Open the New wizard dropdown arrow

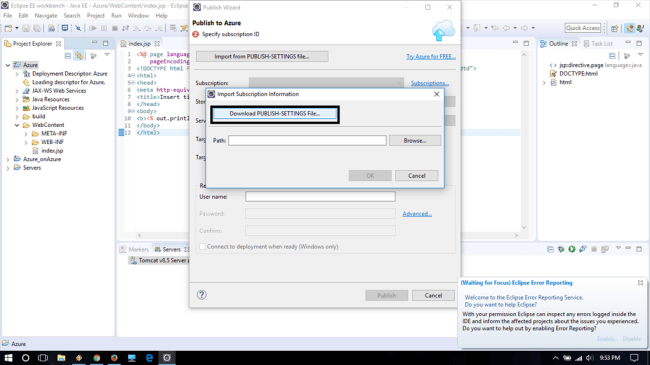point(17,28)
